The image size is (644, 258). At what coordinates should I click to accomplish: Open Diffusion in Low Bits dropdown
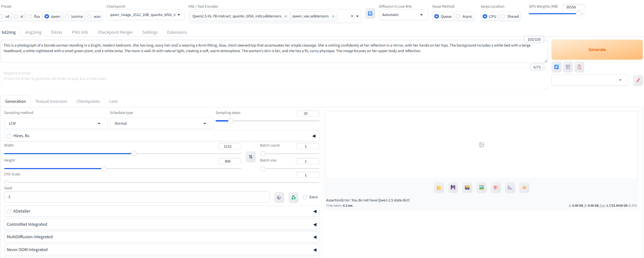pyautogui.click(x=403, y=15)
